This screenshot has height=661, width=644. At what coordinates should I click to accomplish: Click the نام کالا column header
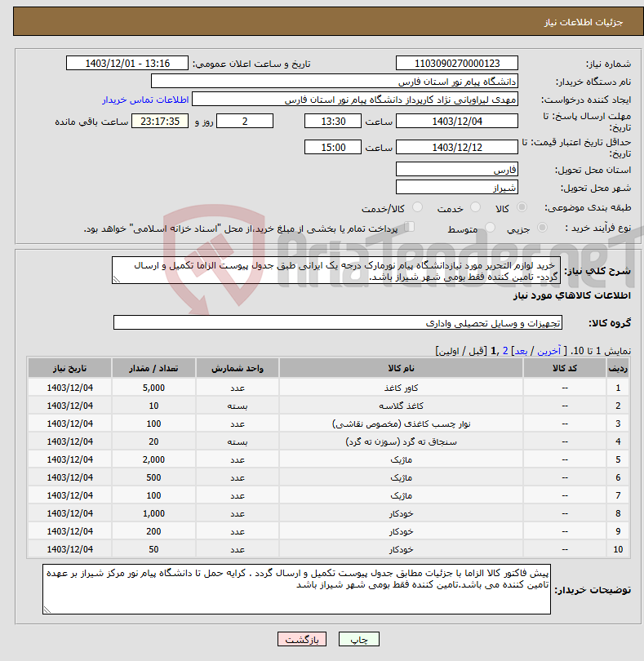[401, 368]
